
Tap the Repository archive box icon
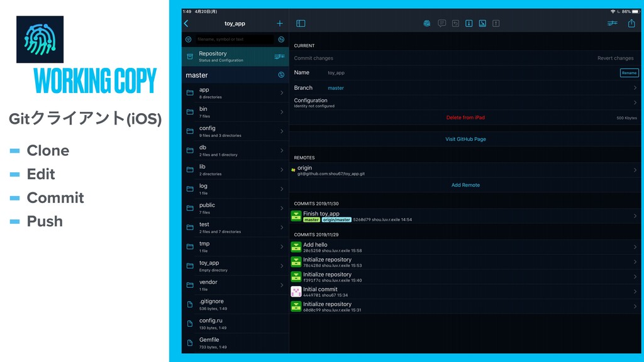pyautogui.click(x=190, y=56)
